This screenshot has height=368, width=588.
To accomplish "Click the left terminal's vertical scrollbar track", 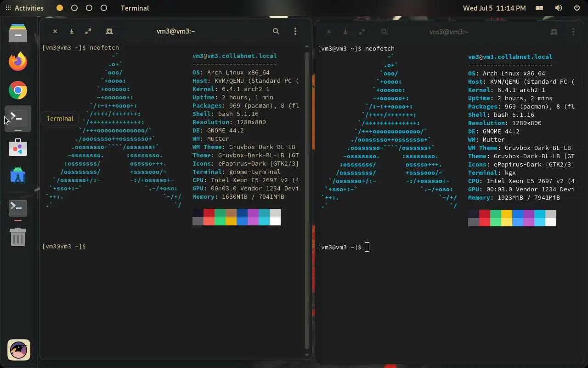I will tap(307, 201).
